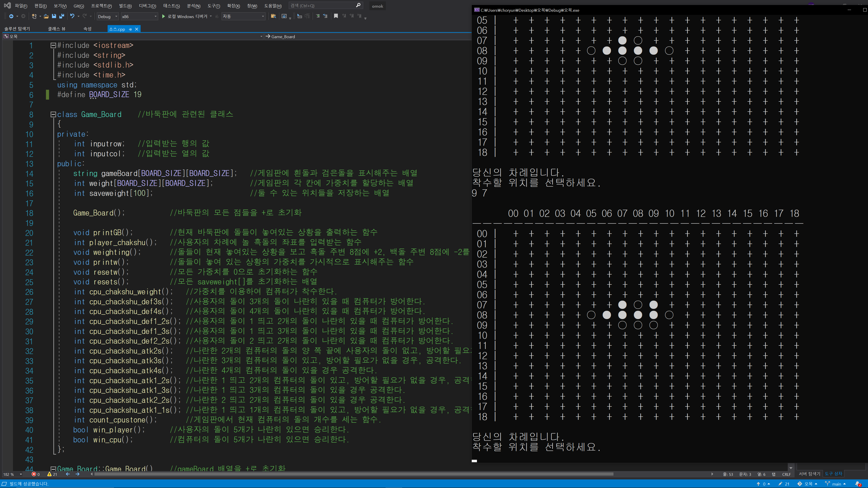
Task: Click the Navigate Backward arrow icon
Action: coord(11,16)
